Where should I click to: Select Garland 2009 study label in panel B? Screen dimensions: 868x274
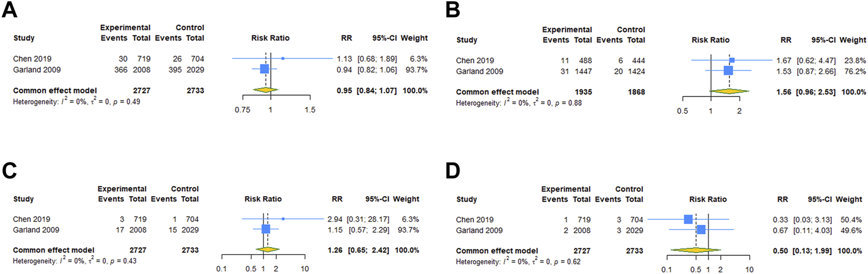pyautogui.click(x=479, y=71)
